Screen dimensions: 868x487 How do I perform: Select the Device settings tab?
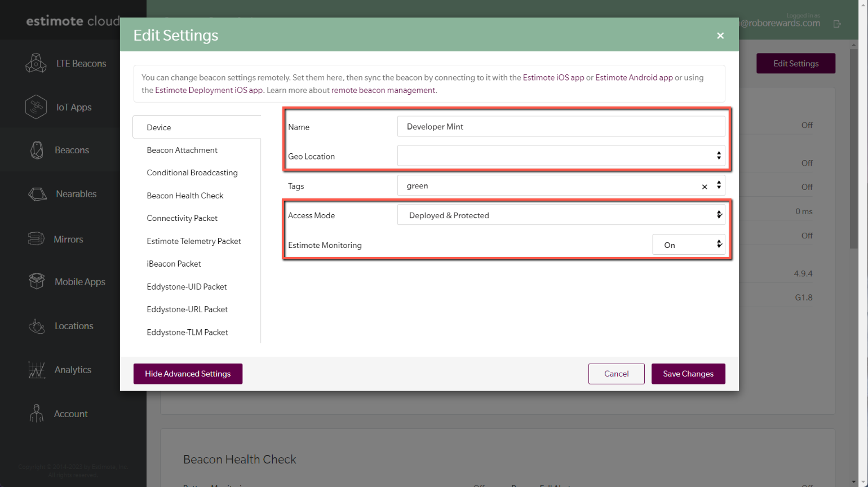(x=197, y=127)
